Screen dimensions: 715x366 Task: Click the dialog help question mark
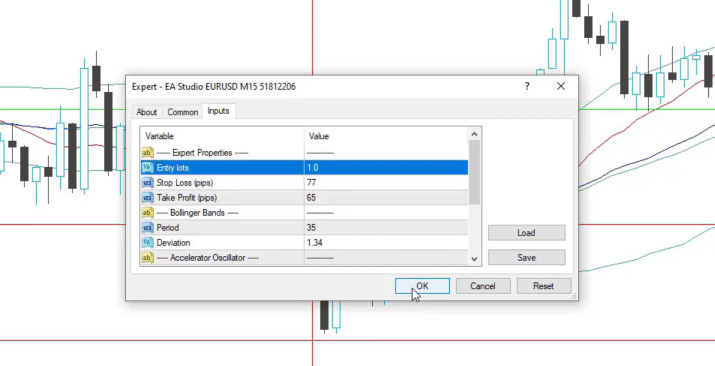coord(527,86)
